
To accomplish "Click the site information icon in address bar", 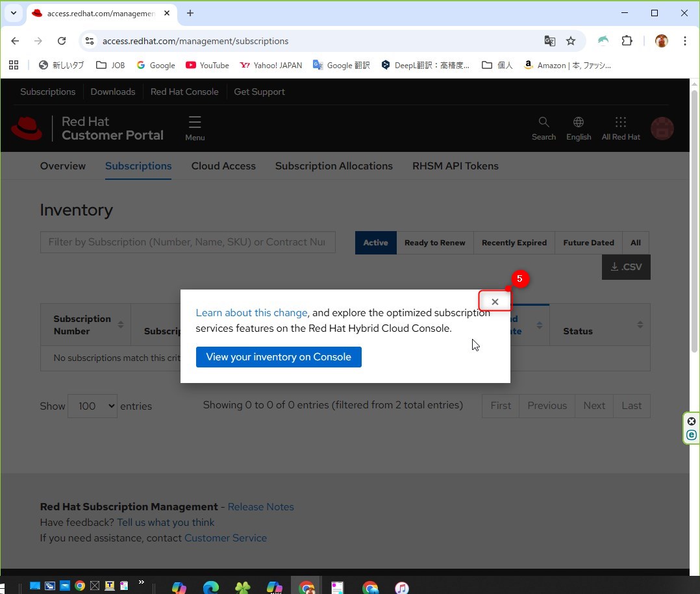I will tap(90, 41).
